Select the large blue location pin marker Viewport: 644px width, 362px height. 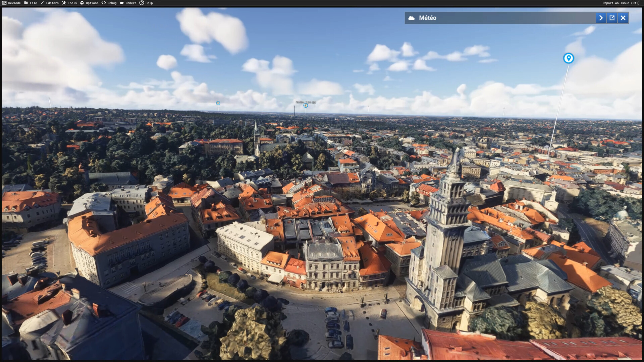tap(568, 58)
